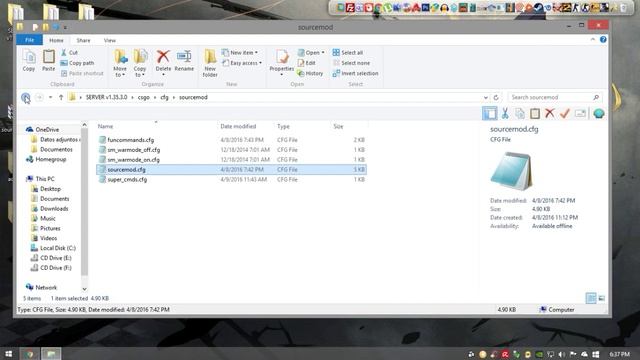Switch to the Share ribbon tab

tap(83, 40)
